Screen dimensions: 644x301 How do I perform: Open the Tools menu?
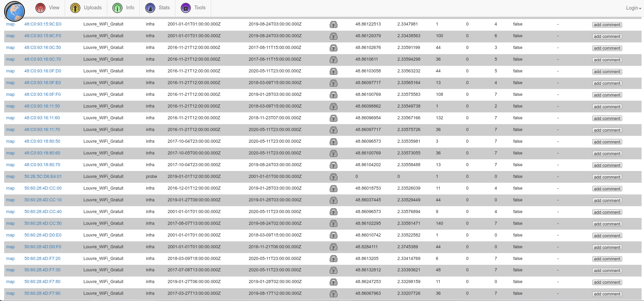tap(193, 8)
